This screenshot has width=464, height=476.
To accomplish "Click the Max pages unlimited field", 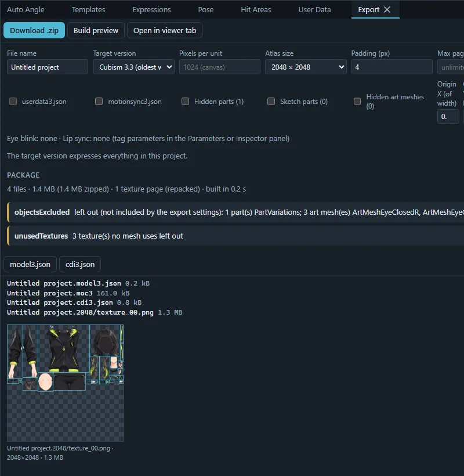I will pos(451,67).
